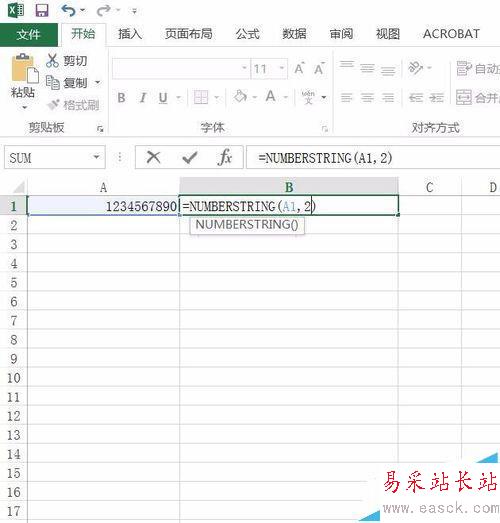The height and width of the screenshot is (523, 500).
Task: Click 剪切 (Cut) scissors button
Action: click(67, 61)
